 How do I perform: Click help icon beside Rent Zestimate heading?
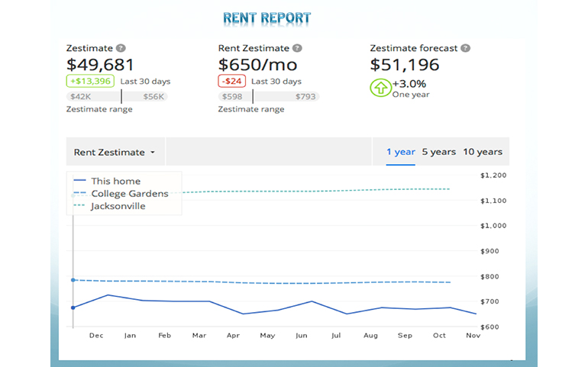(297, 48)
